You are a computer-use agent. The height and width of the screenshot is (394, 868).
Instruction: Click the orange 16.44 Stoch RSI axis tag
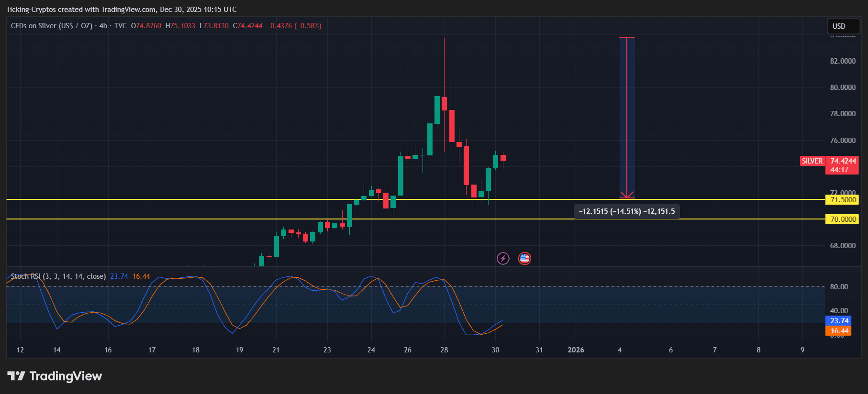pos(839,331)
